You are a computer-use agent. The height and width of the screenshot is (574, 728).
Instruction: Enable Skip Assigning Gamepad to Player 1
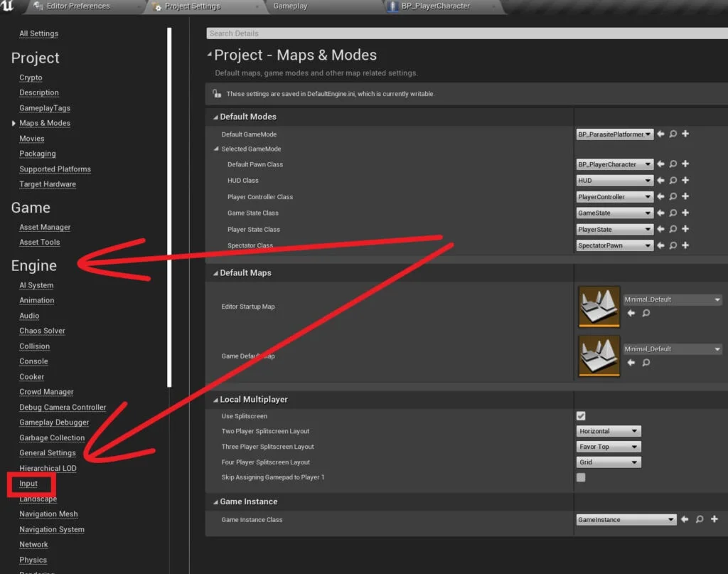coord(581,477)
